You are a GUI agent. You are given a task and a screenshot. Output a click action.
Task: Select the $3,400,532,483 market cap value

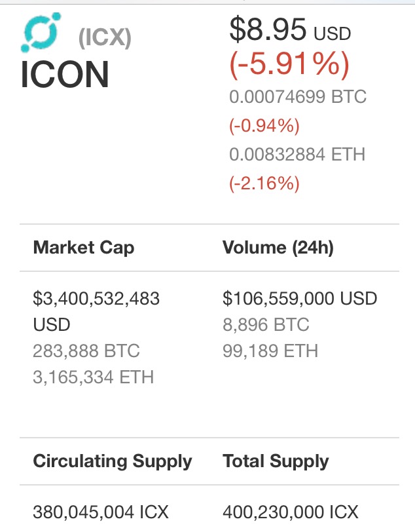pyautogui.click(x=96, y=311)
